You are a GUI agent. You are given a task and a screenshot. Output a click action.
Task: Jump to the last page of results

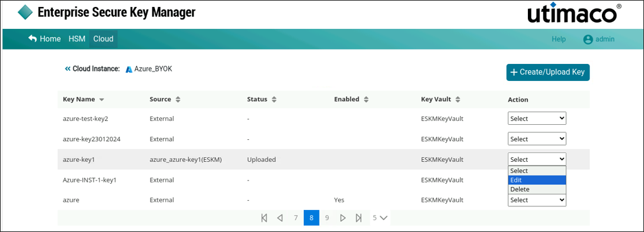pyautogui.click(x=358, y=218)
